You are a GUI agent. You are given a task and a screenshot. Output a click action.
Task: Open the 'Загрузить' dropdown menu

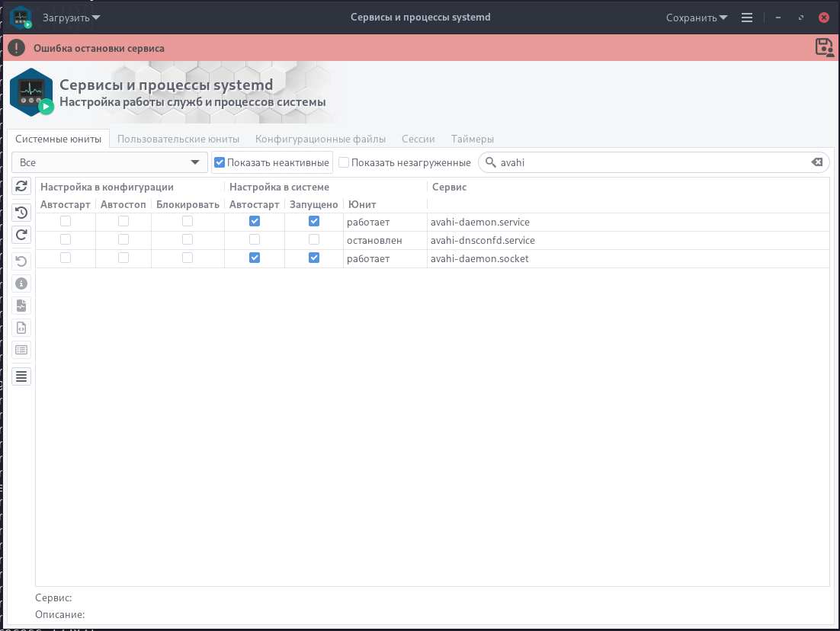tap(71, 18)
